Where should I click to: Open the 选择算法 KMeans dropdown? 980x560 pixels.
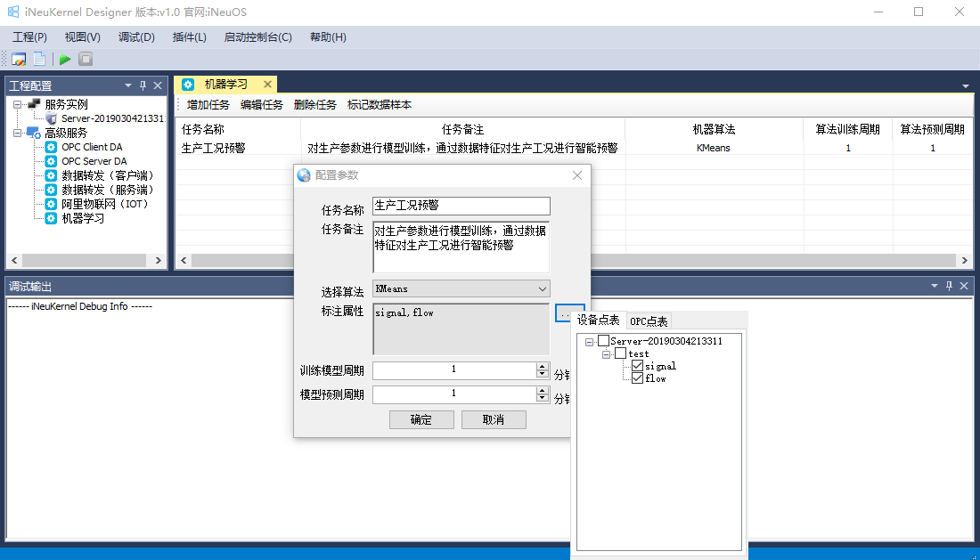[543, 288]
